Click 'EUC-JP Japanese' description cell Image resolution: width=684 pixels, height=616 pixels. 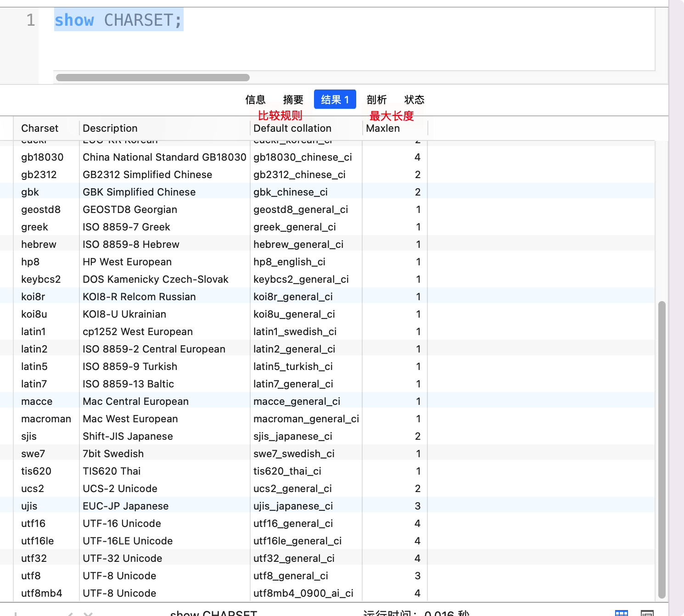[126, 506]
